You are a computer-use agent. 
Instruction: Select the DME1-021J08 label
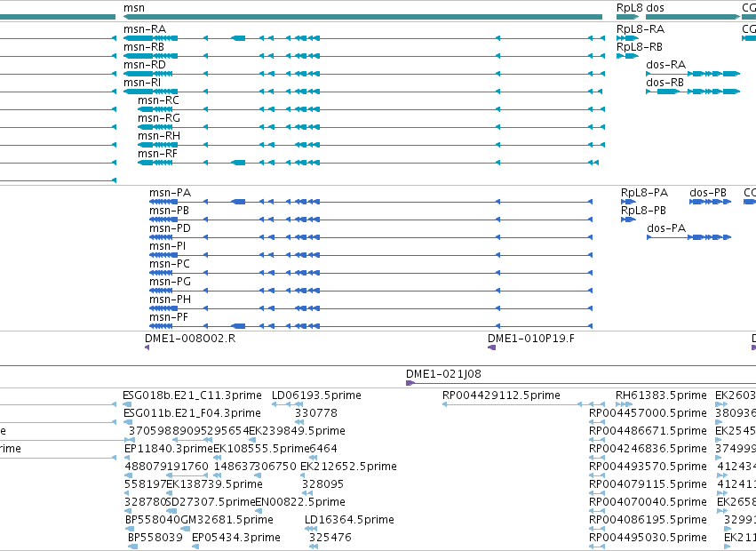[x=443, y=374]
